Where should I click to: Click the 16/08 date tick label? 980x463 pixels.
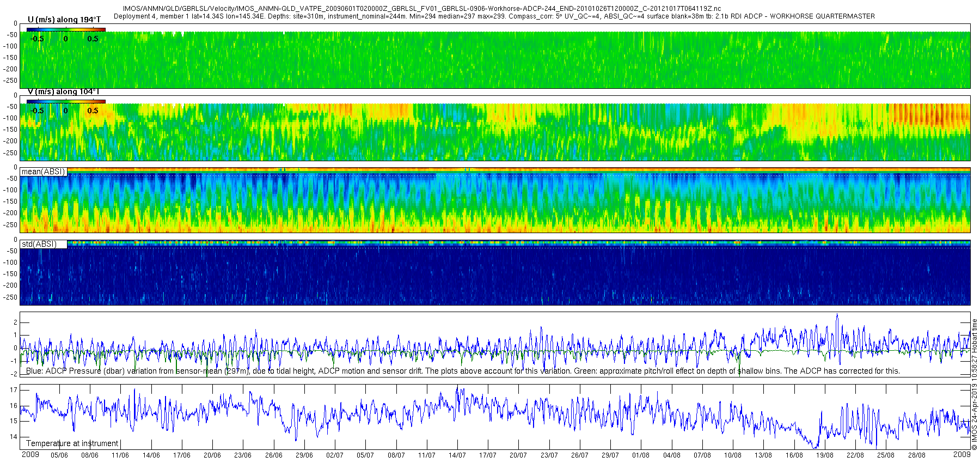(794, 455)
